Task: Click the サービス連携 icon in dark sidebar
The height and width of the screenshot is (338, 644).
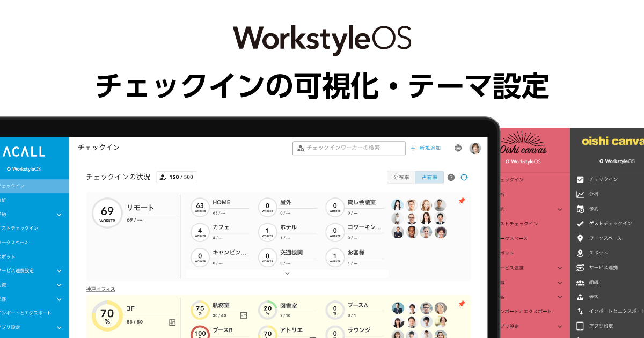Action: point(580,268)
